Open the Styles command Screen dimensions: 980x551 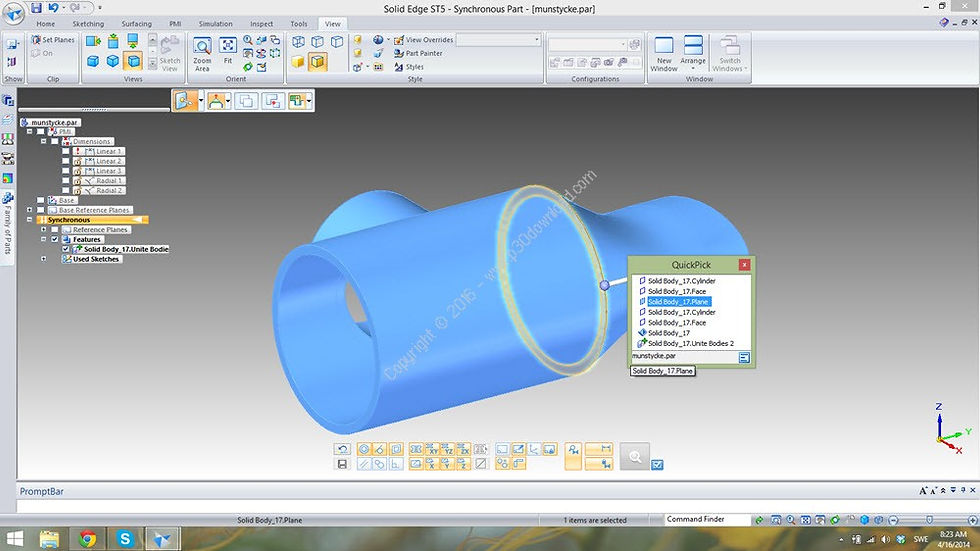pyautogui.click(x=409, y=67)
